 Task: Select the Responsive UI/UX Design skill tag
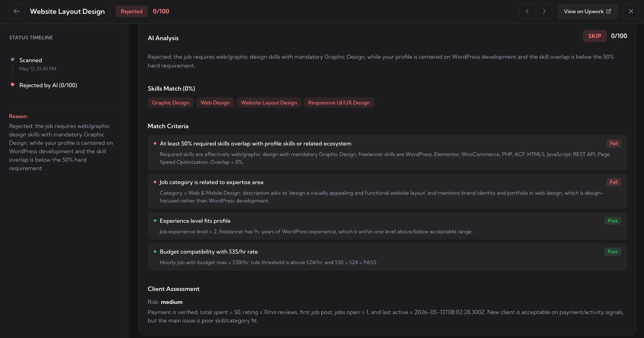click(x=339, y=103)
